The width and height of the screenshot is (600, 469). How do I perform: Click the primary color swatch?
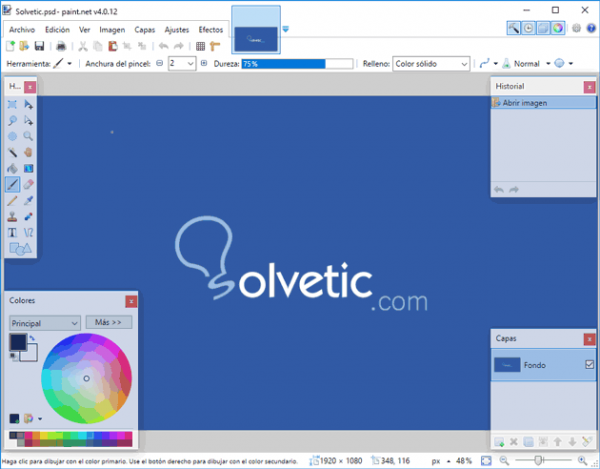coord(18,342)
